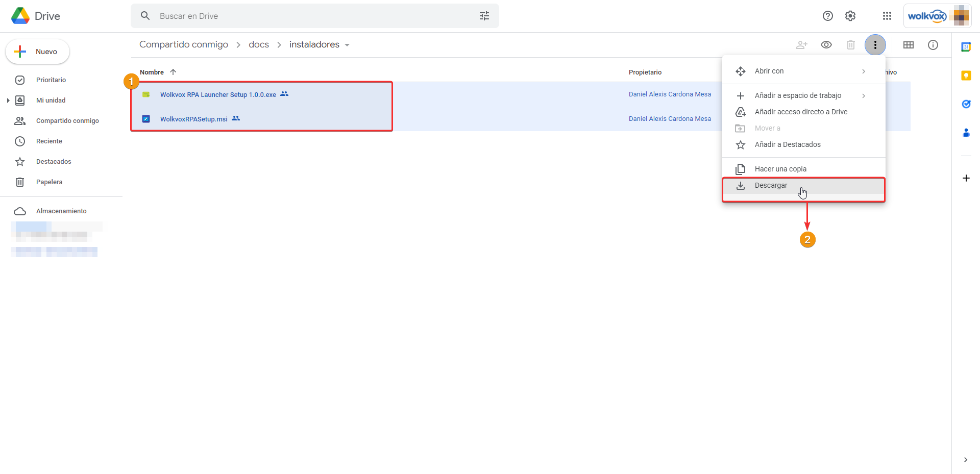
Task: Open Reciente in sidebar
Action: 49,141
